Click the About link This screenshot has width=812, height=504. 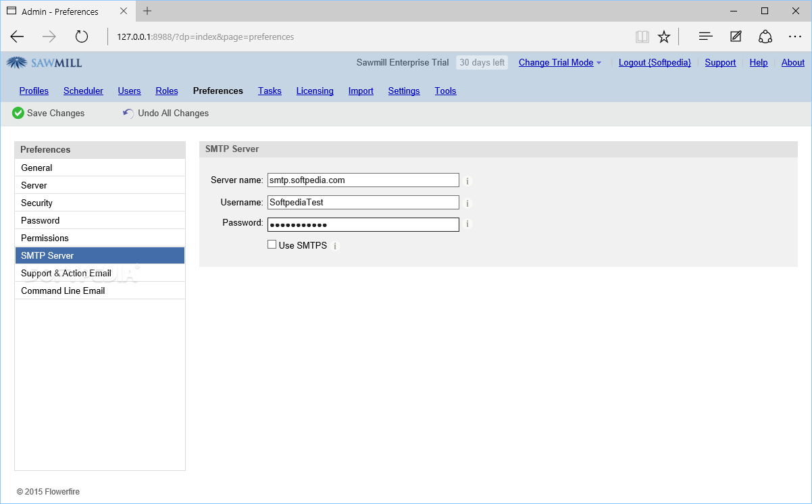[x=793, y=62]
